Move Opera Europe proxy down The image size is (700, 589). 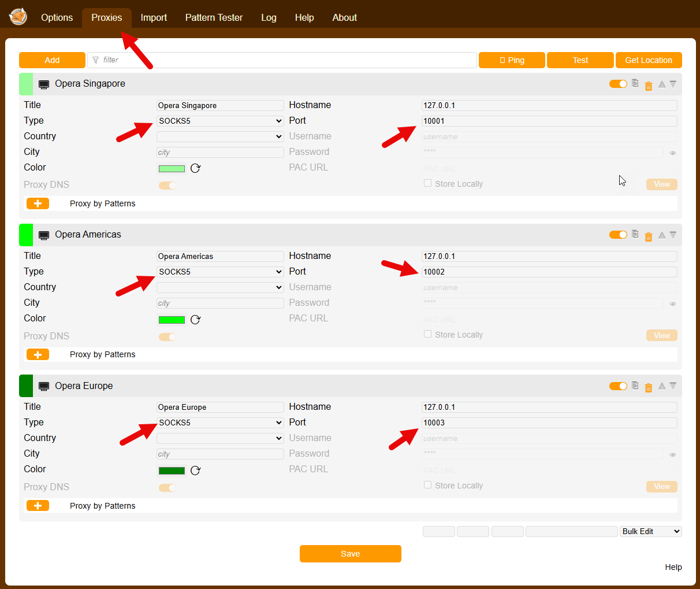pos(673,386)
